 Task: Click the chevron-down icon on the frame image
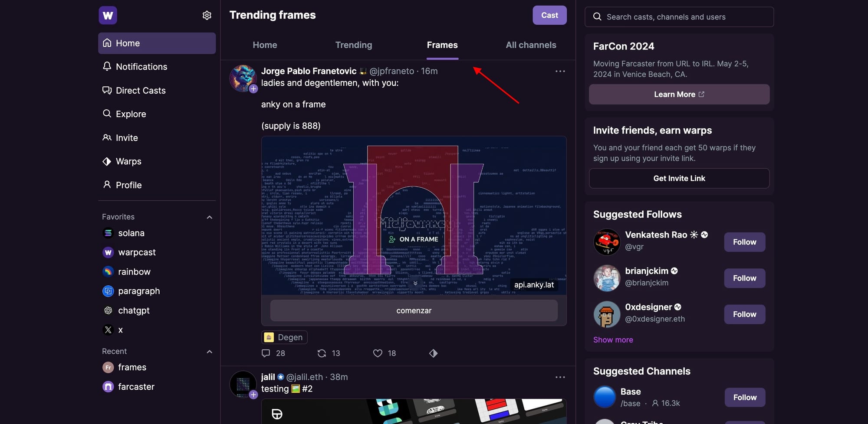tap(415, 283)
